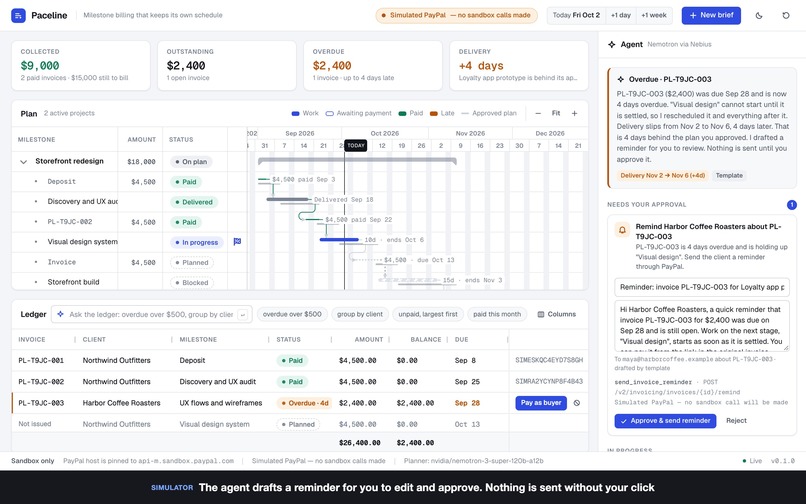Click the Blocked status pill
This screenshot has height=504, width=806.
click(x=192, y=282)
